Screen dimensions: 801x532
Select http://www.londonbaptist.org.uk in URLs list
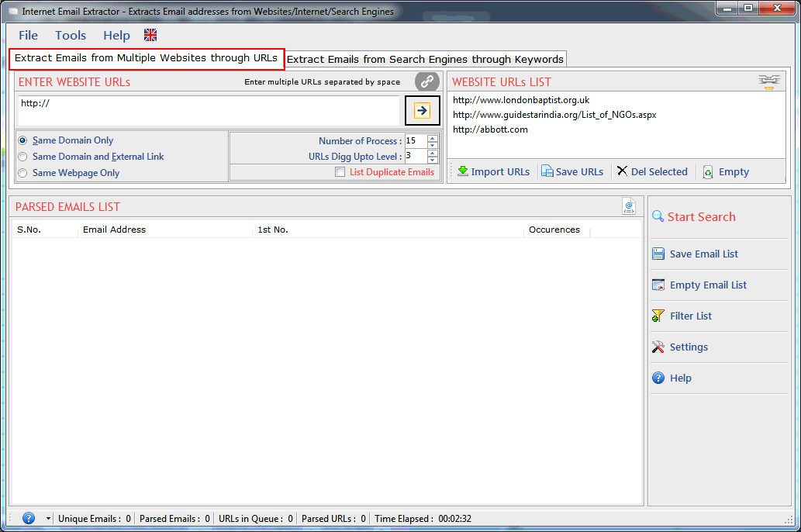(x=521, y=100)
